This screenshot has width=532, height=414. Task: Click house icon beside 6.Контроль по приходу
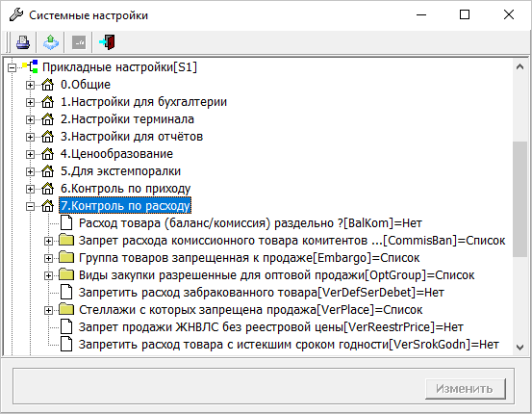[47, 188]
